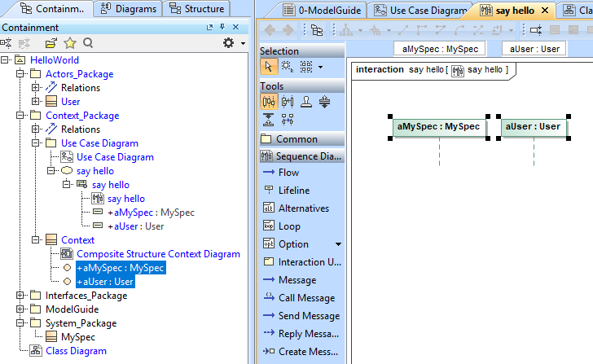The width and height of the screenshot is (593, 364).
Task: Click the search magnifier icon in Containment toolbar
Action: (88, 43)
